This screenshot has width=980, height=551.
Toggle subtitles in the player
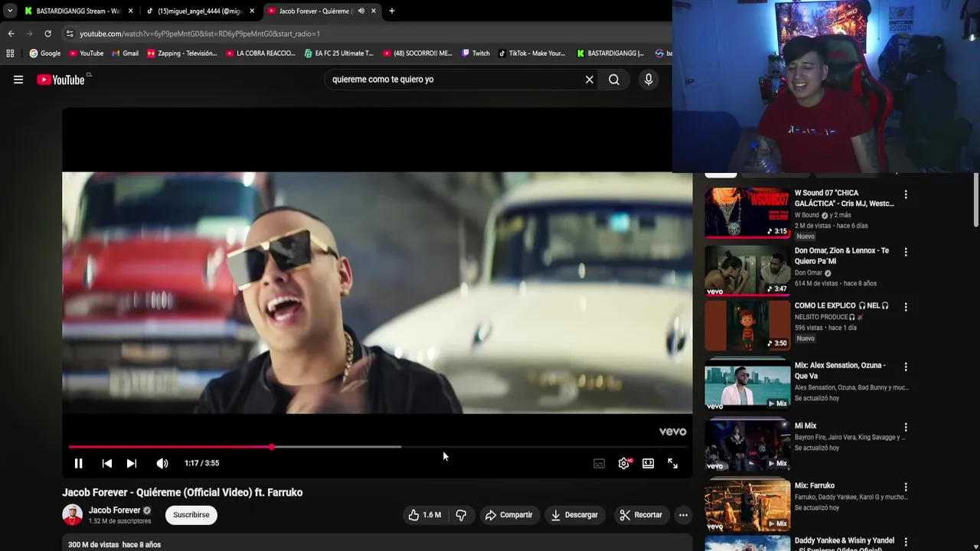tap(599, 463)
